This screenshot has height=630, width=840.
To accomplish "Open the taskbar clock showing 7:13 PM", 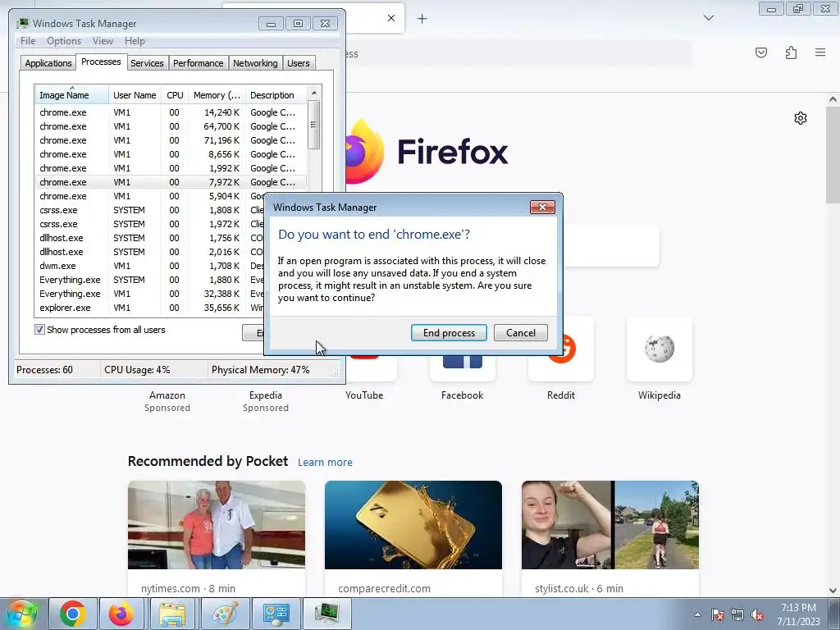I will click(798, 614).
